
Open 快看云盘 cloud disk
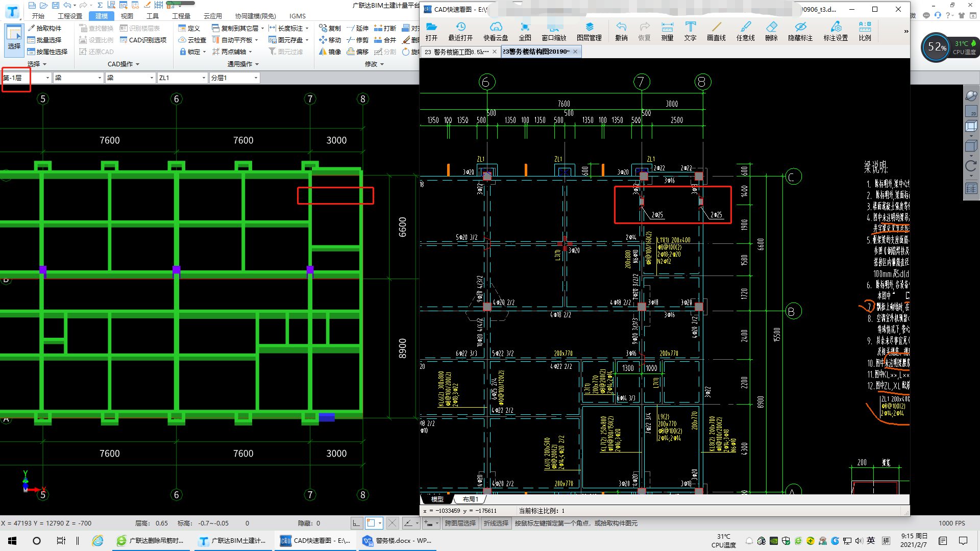click(496, 31)
